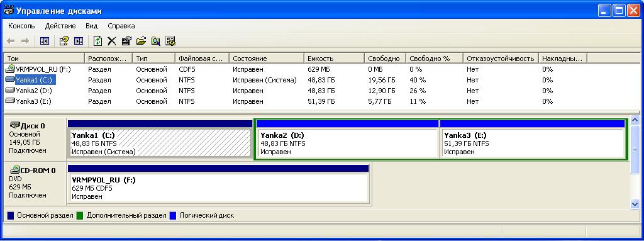Click the Help question-mark toolbar icon

pos(64,41)
